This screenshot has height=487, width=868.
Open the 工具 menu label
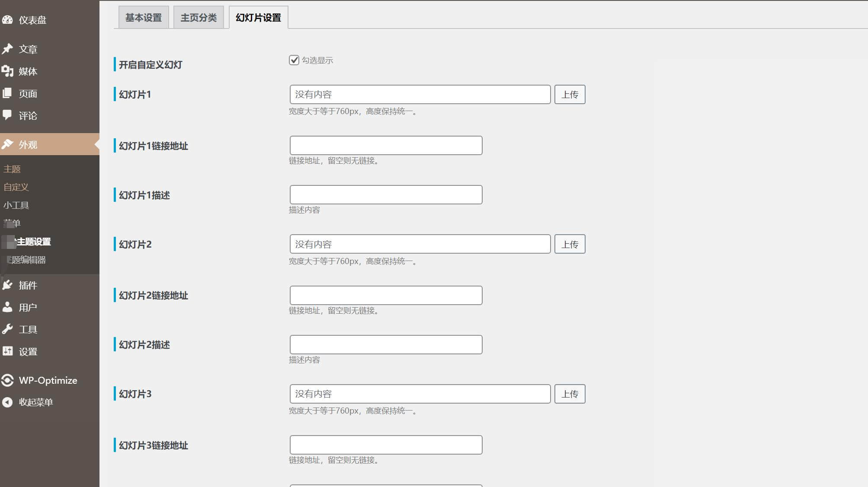[28, 330]
